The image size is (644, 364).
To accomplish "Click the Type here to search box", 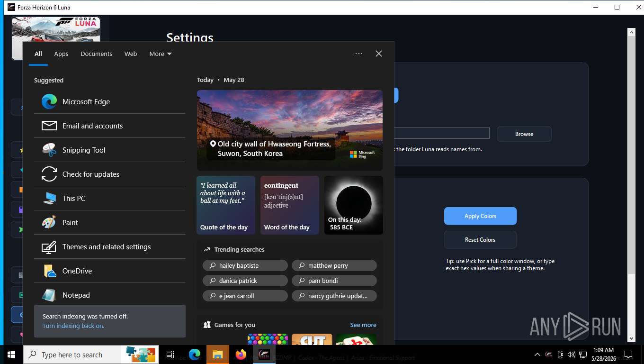I will pyautogui.click(x=91, y=355).
